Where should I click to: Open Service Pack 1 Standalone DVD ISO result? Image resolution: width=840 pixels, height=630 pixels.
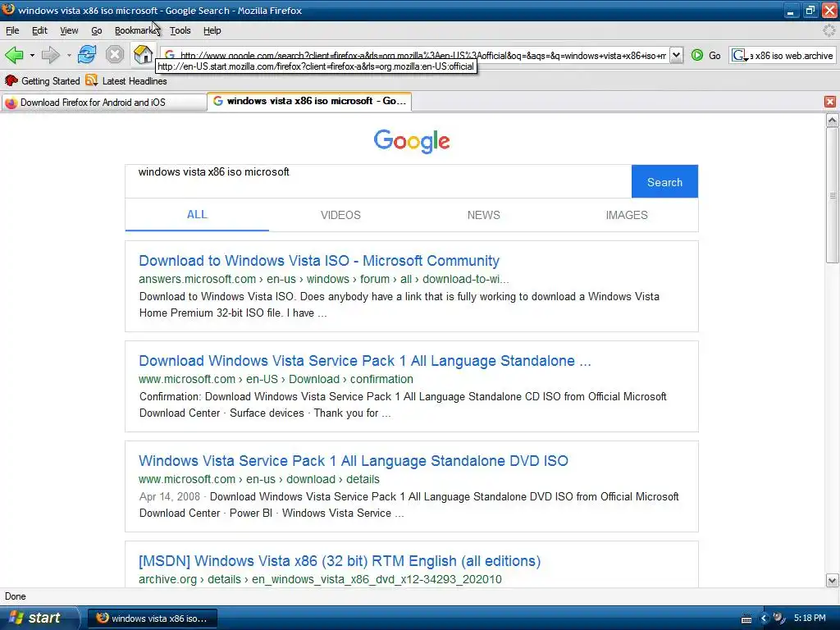tap(354, 461)
